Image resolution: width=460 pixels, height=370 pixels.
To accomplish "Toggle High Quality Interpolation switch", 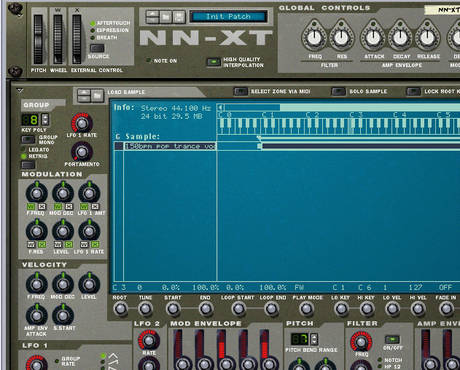I will (x=213, y=62).
